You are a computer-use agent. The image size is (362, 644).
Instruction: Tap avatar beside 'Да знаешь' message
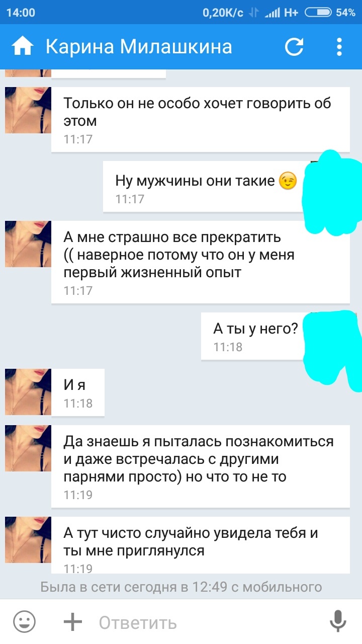pos(28,448)
